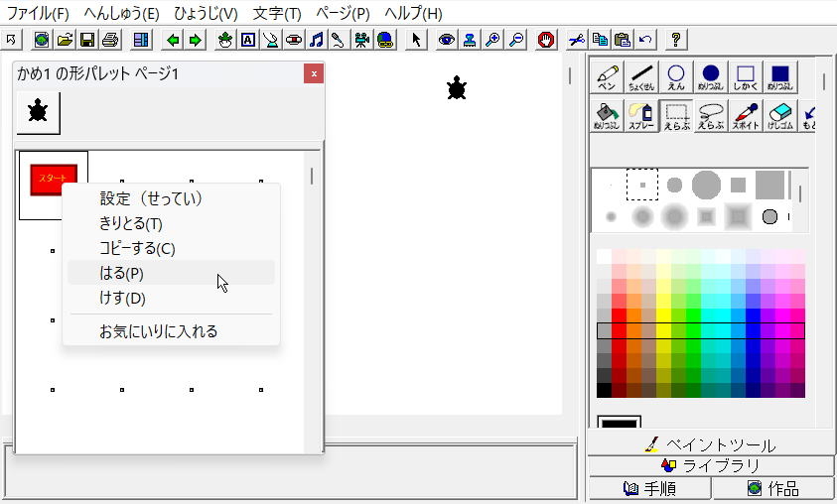This screenshot has width=837, height=504.
Task: Cut with the scissors toolbar icon
Action: tap(577, 40)
